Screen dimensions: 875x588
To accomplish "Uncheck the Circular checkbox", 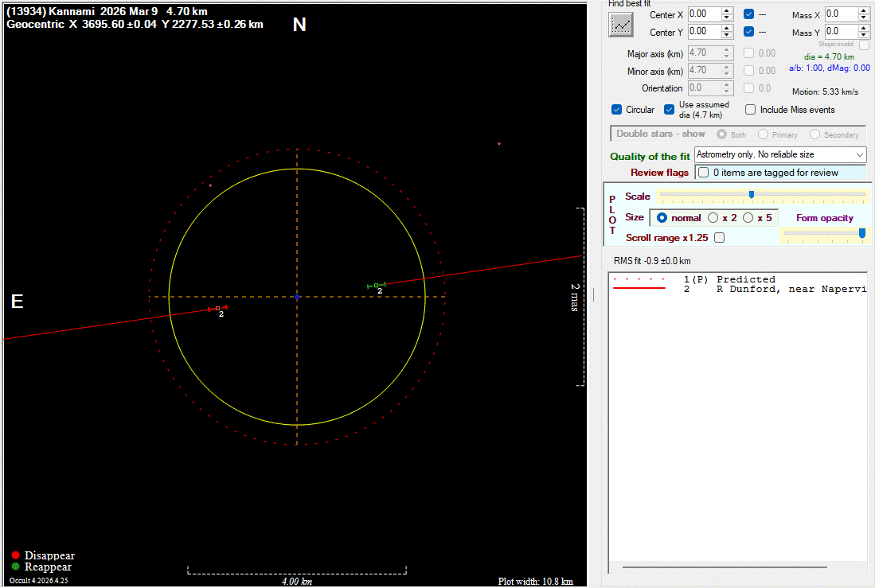I will coord(616,110).
